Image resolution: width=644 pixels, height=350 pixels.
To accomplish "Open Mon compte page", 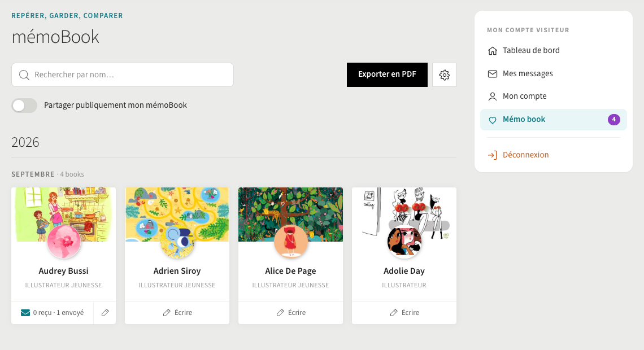I will pos(553,97).
